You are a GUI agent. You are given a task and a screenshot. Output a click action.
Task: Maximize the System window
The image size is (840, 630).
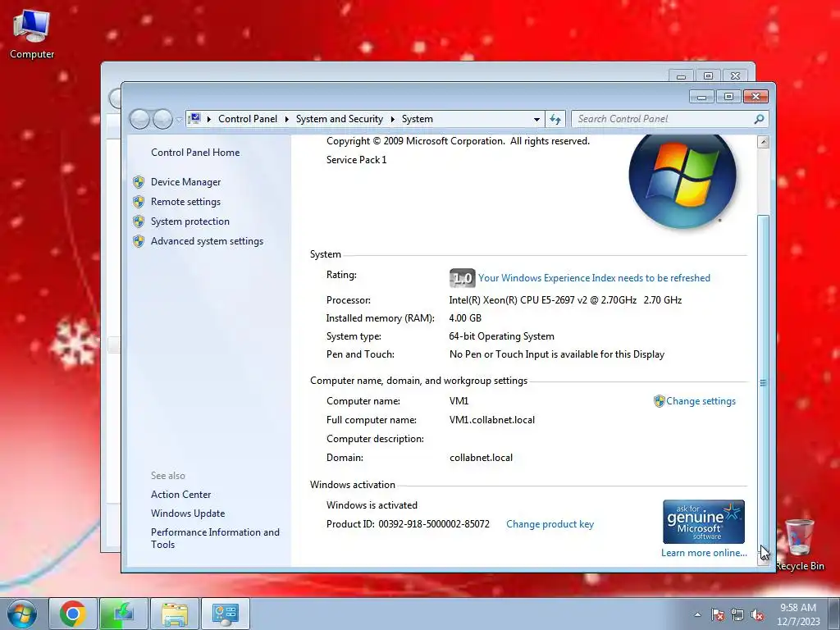[728, 97]
